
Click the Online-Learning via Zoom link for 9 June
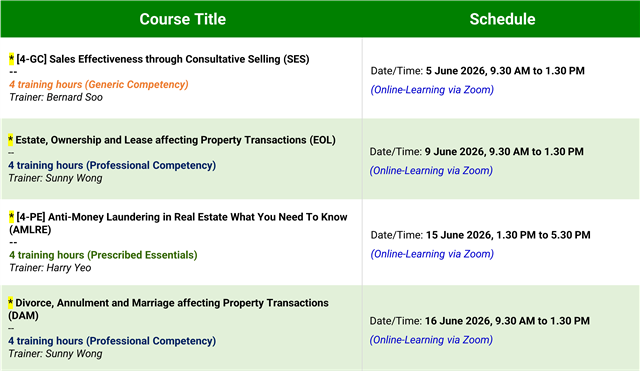click(x=431, y=171)
